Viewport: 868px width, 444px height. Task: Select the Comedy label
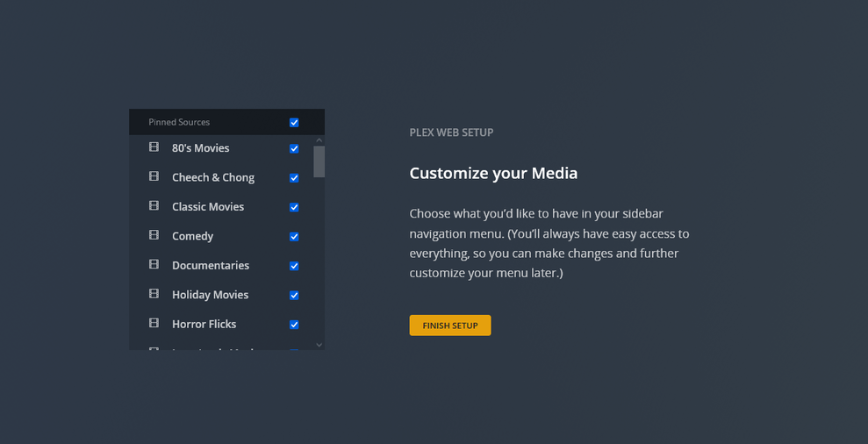pyautogui.click(x=192, y=236)
